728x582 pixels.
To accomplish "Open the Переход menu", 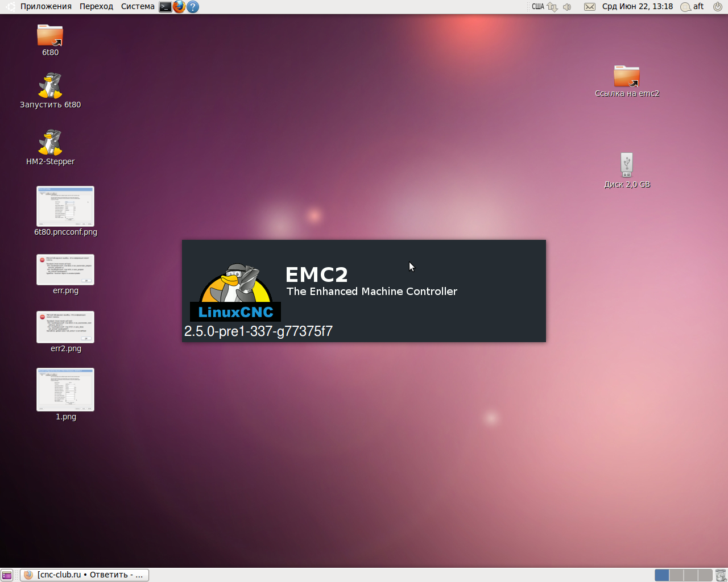I will pos(96,6).
